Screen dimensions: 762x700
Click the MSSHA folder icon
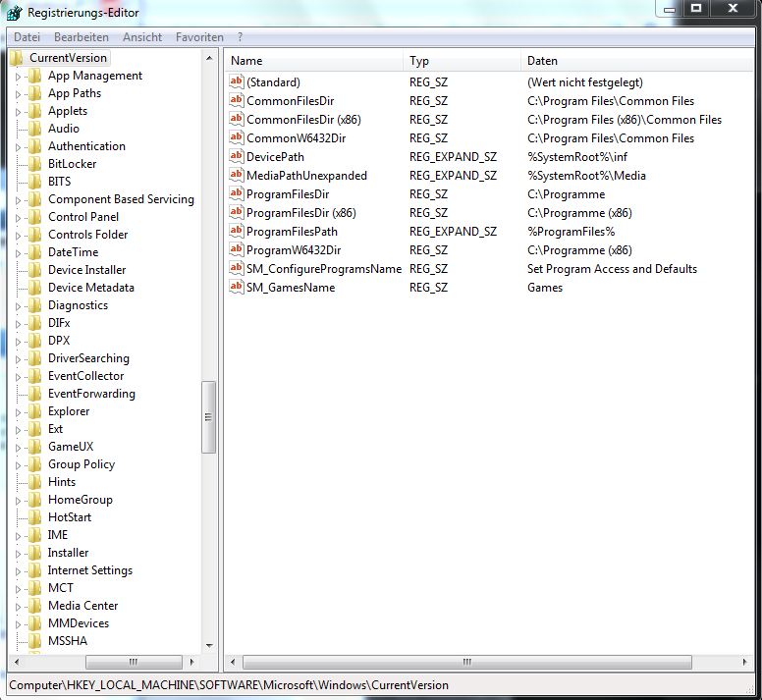(35, 641)
